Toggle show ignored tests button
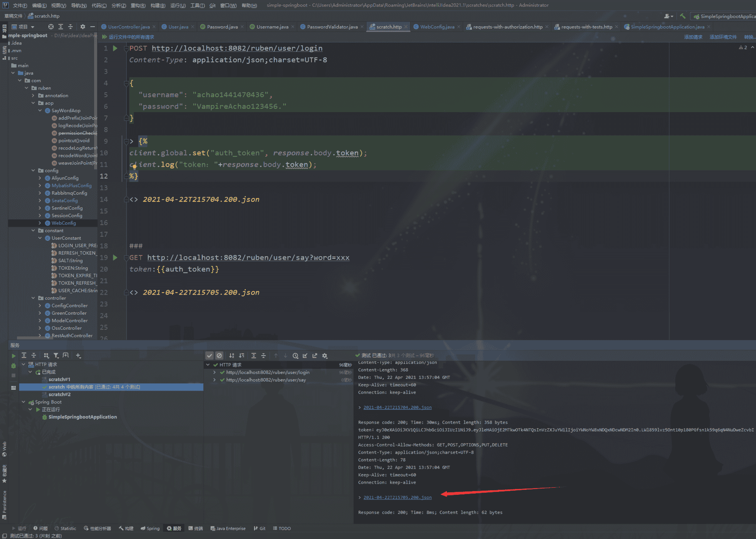The image size is (756, 539). tap(220, 356)
